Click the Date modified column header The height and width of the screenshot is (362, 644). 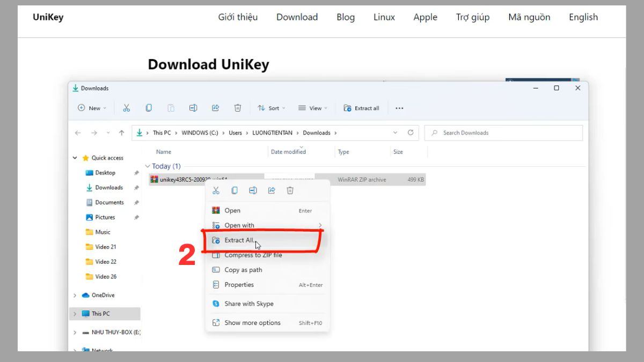tap(288, 152)
